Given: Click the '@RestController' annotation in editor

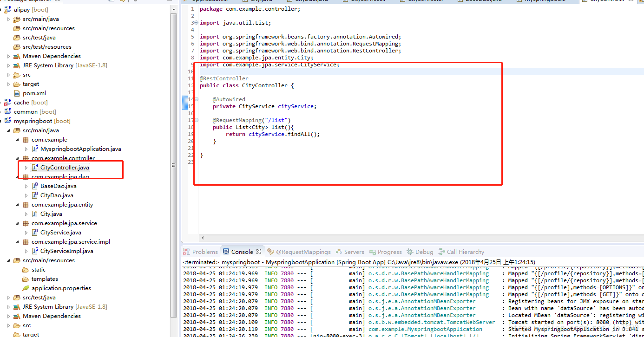Looking at the screenshot, I should click(224, 78).
